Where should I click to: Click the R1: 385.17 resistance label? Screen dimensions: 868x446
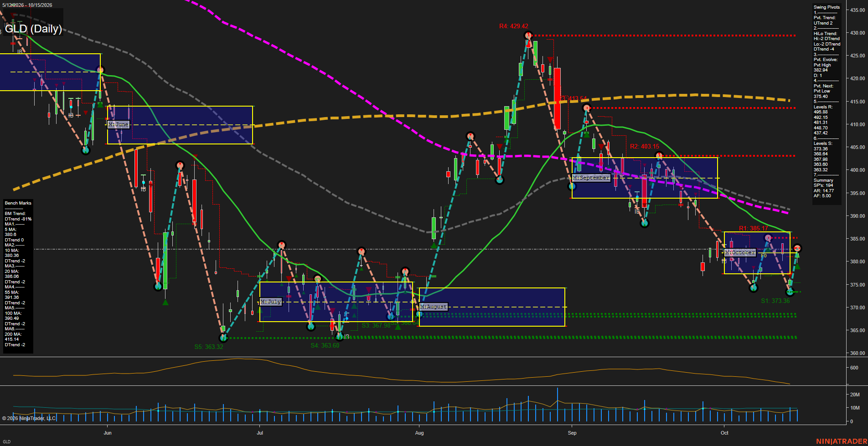point(753,228)
